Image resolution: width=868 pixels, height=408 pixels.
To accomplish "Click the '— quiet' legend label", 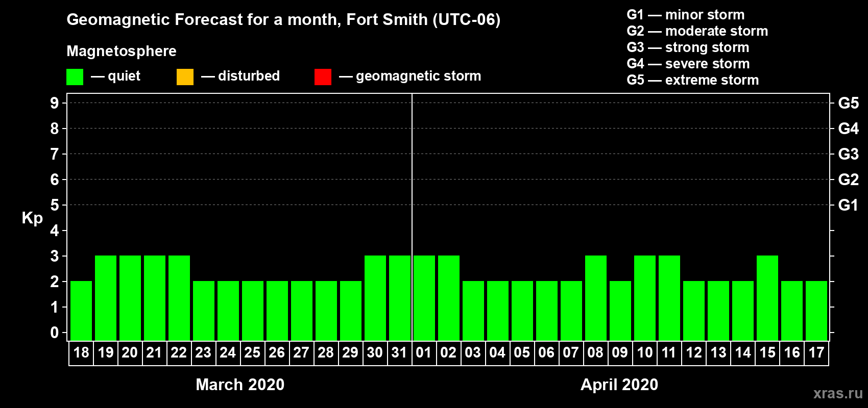I will tap(115, 76).
